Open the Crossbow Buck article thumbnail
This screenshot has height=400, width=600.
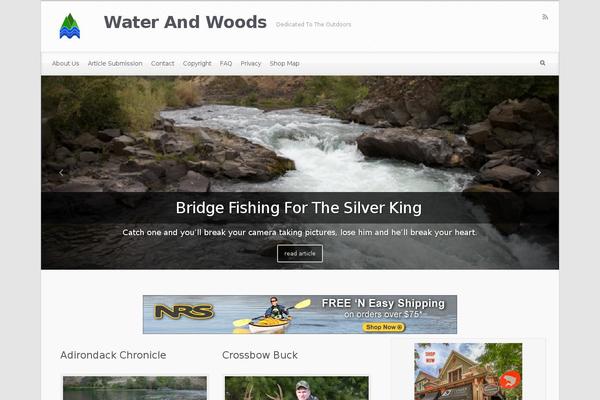pyautogui.click(x=297, y=388)
